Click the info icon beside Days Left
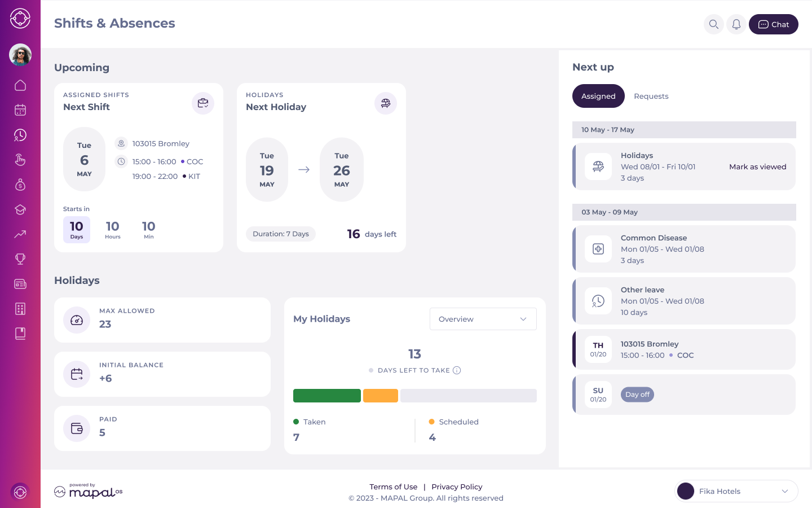The height and width of the screenshot is (508, 812). [x=457, y=370]
